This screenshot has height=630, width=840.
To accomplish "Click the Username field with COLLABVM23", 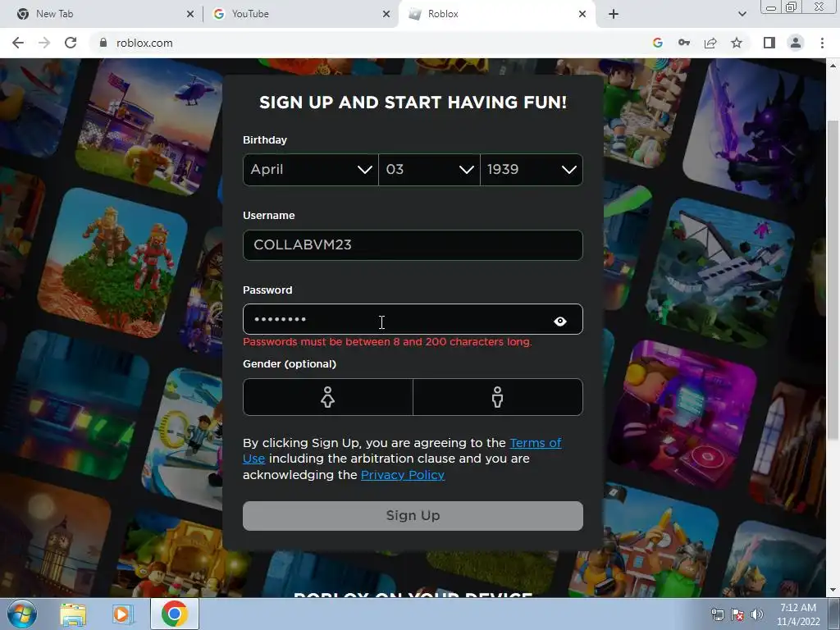I will pyautogui.click(x=413, y=244).
